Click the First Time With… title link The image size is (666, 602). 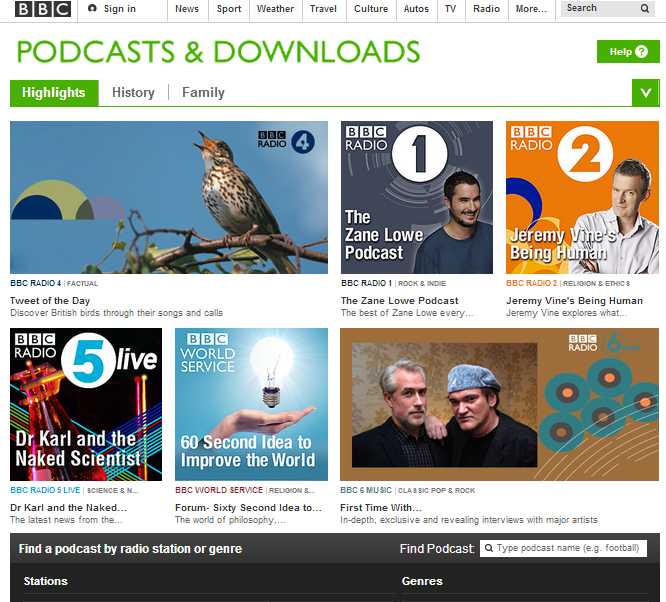(381, 507)
